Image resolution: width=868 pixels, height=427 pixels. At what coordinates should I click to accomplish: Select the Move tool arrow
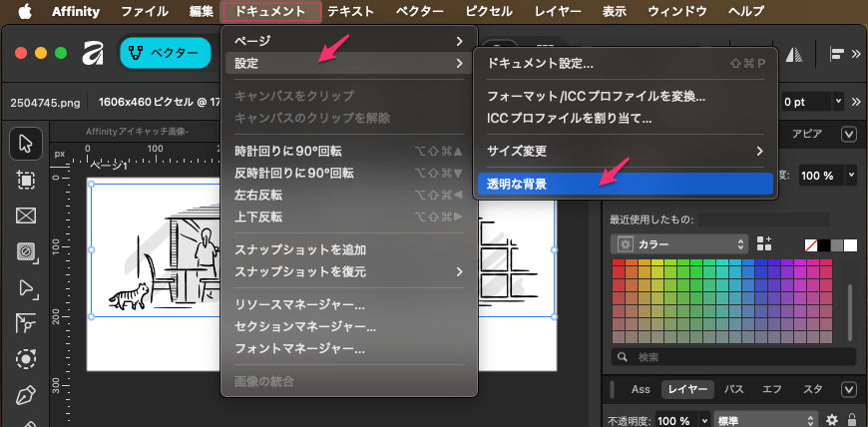(x=26, y=144)
